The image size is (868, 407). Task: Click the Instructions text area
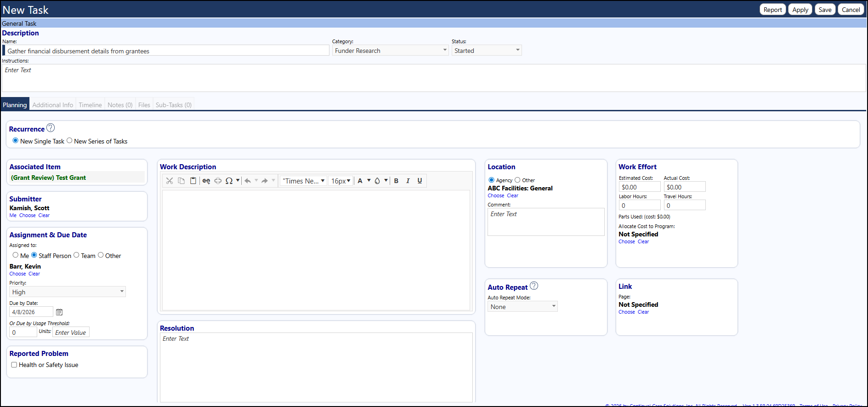pyautogui.click(x=434, y=78)
